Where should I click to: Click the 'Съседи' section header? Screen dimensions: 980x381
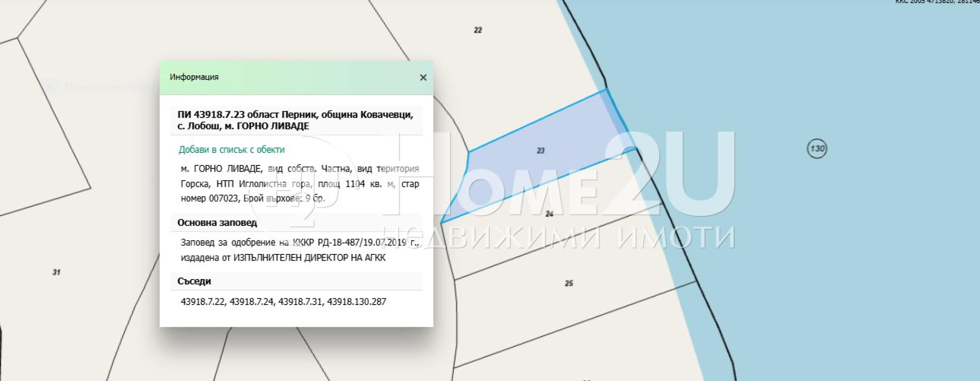194,281
